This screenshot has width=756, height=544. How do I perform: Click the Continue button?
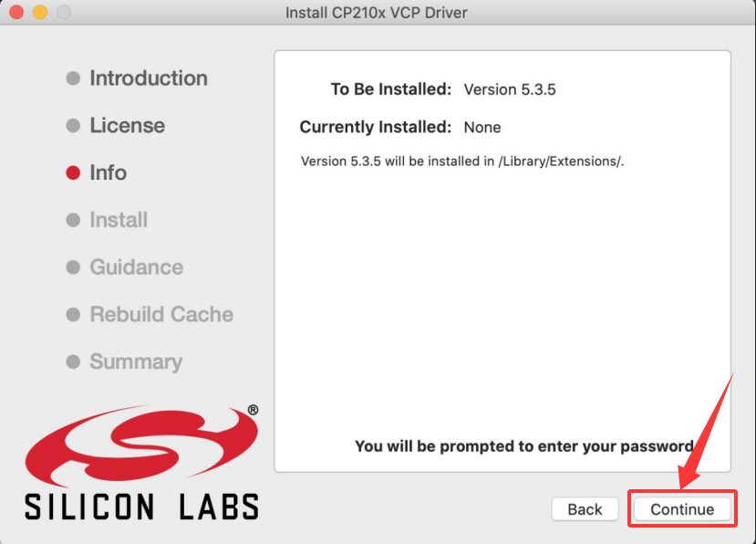coord(682,508)
